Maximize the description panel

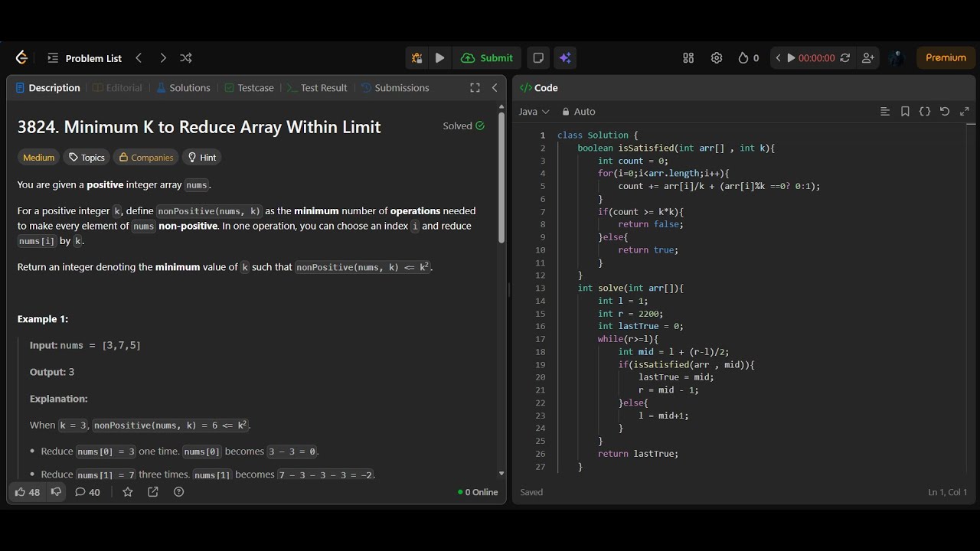click(475, 88)
